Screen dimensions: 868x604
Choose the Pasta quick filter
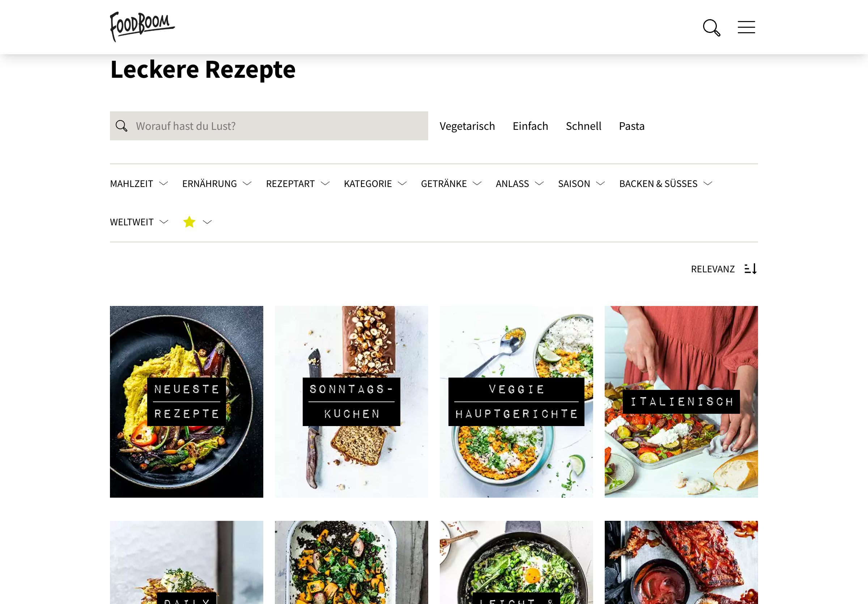[x=631, y=126]
